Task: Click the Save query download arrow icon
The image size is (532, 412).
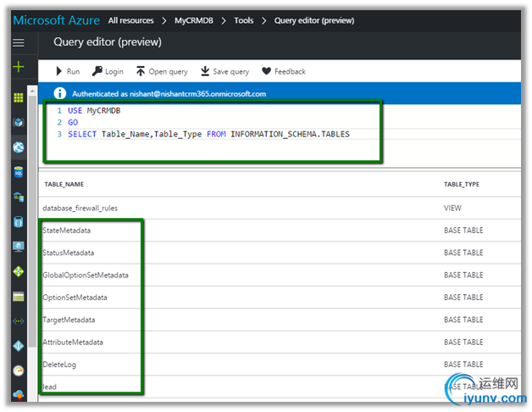Action: [x=205, y=71]
